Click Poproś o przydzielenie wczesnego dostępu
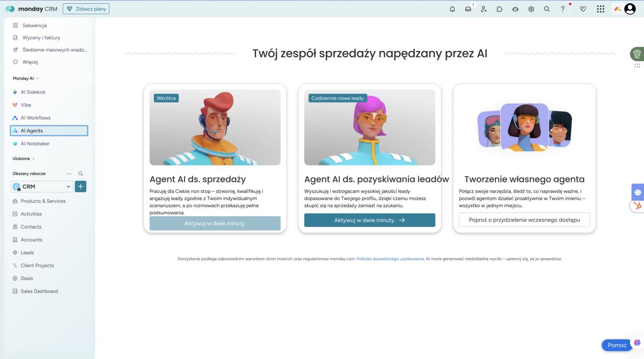The image size is (644, 359). [524, 220]
